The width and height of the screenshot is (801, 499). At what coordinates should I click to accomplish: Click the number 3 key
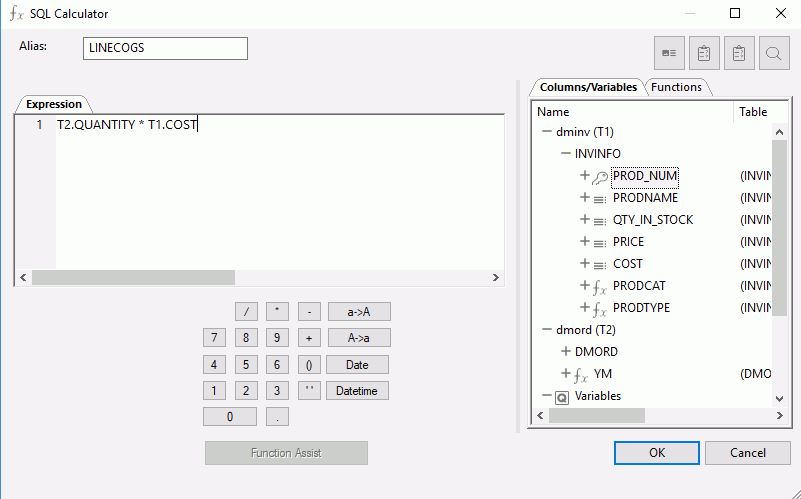pyautogui.click(x=277, y=391)
